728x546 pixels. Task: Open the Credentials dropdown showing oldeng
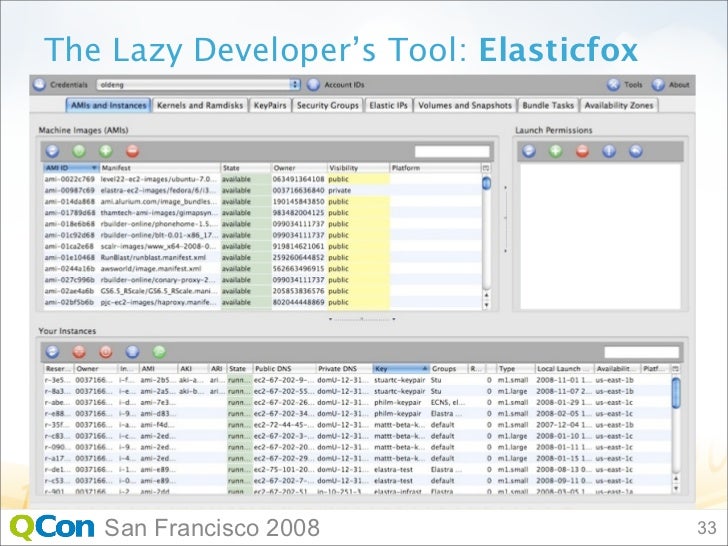pyautogui.click(x=199, y=84)
